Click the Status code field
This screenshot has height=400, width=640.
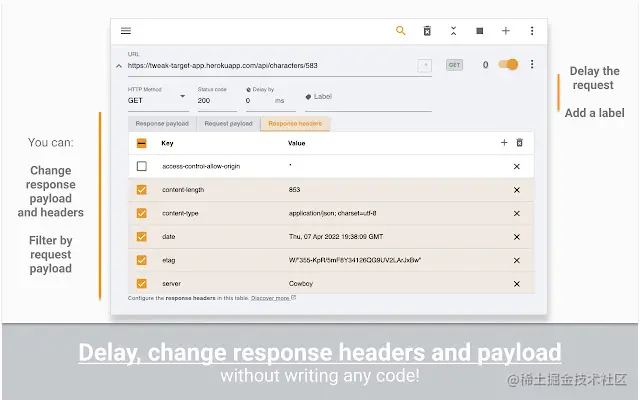(x=217, y=100)
